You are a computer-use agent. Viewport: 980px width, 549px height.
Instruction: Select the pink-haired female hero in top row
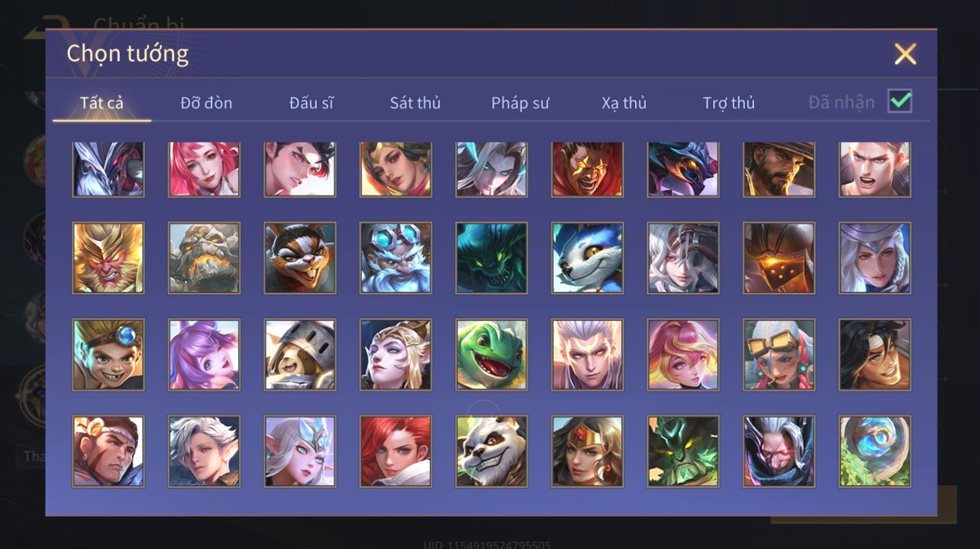click(x=204, y=169)
